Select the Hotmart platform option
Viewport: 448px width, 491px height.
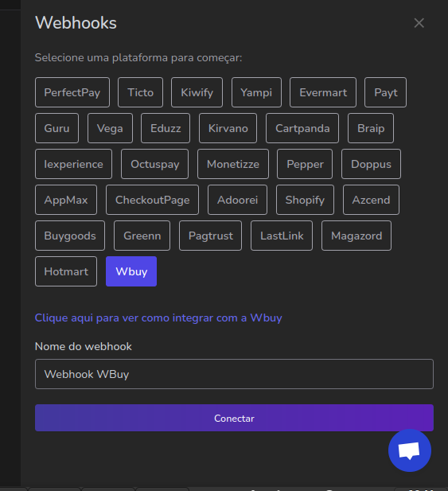(x=66, y=271)
